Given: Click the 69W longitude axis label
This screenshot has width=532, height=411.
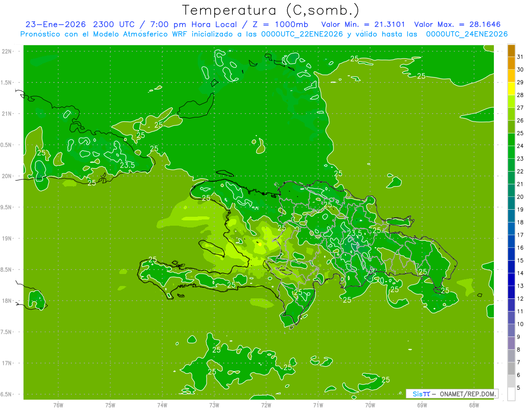Looking at the screenshot, I should point(422,405).
